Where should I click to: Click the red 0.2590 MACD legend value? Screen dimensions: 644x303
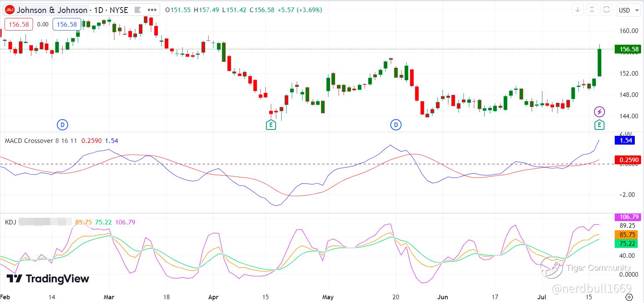click(92, 141)
